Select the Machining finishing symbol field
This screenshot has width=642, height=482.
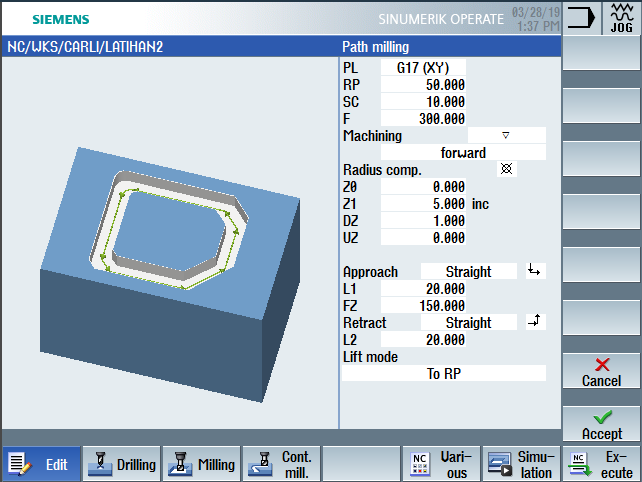pyautogui.click(x=506, y=135)
